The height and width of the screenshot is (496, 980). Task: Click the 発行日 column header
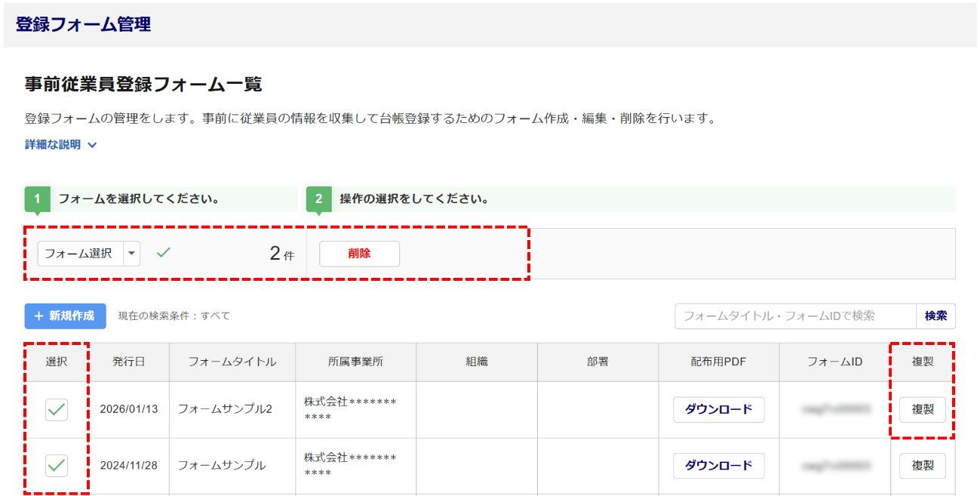(128, 362)
